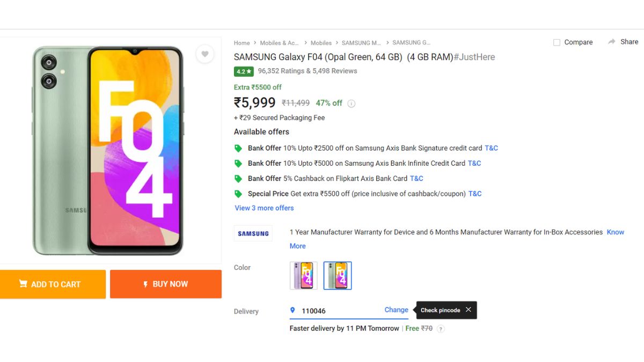The width and height of the screenshot is (644, 362).
Task: Click the delivery charge help icon
Action: tap(441, 329)
